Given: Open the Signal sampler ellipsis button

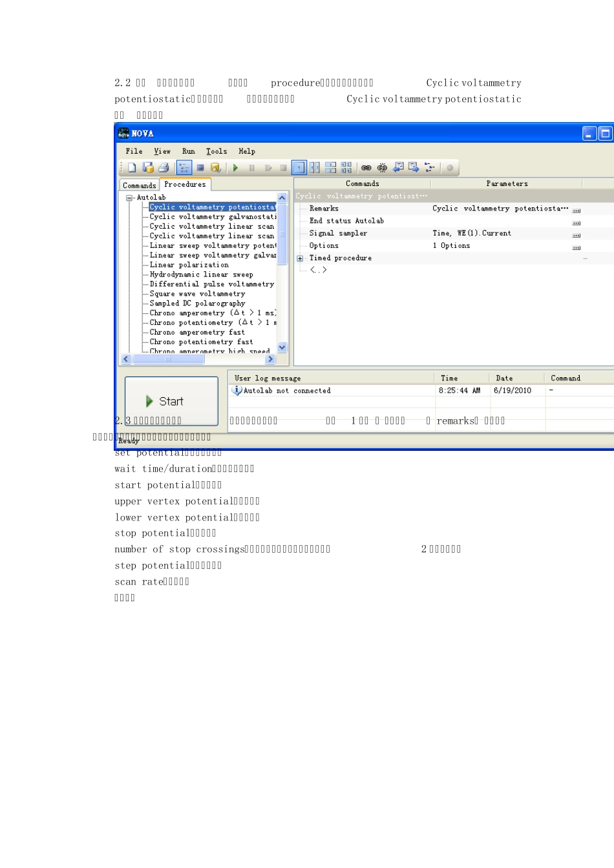Looking at the screenshot, I should pyautogui.click(x=577, y=235).
